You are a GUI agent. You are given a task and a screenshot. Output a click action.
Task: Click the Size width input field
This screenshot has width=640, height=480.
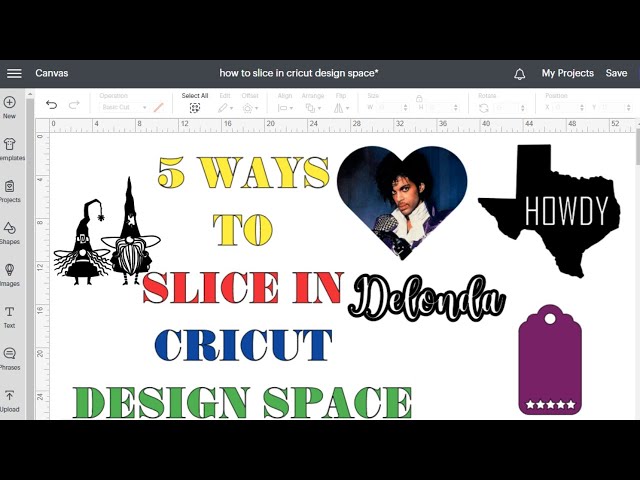(x=389, y=107)
